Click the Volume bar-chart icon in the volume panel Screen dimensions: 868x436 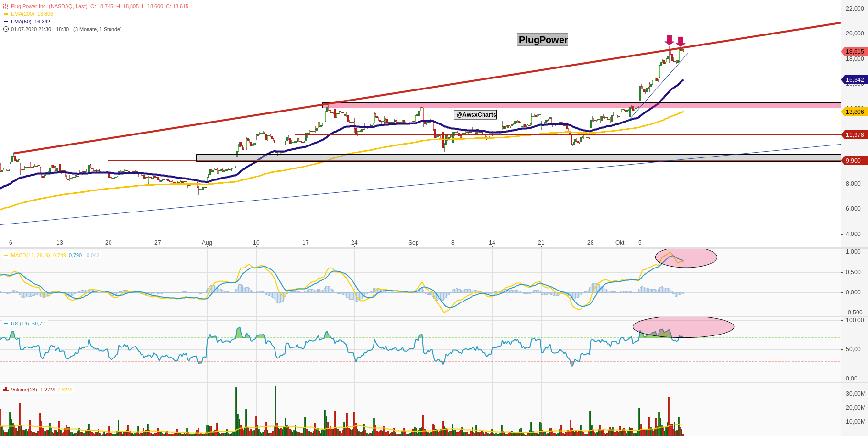[x=6, y=390]
